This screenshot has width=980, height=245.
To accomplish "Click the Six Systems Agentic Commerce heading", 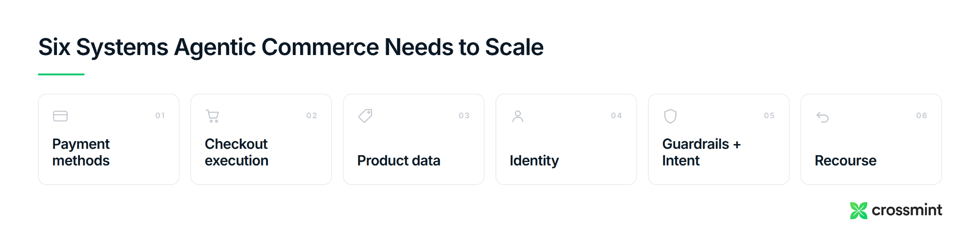I will point(291,47).
